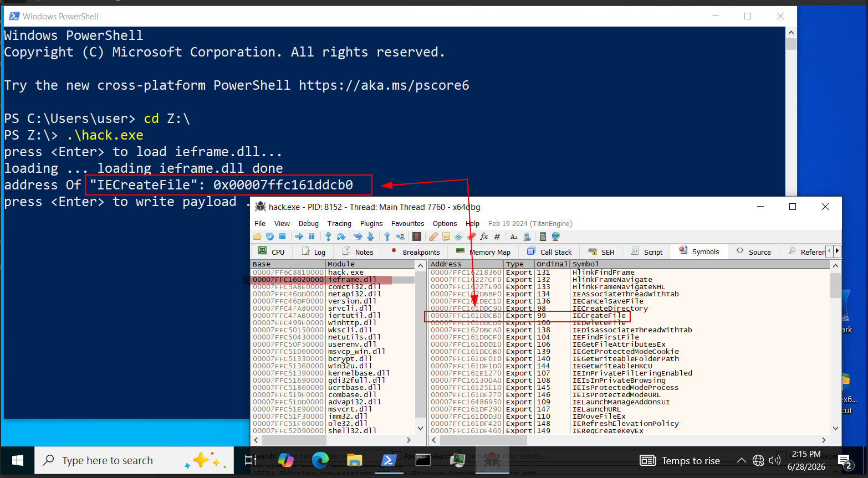Viewport: 868px width, 478px height.
Task: Click the taskbar search box
Action: tap(134, 460)
